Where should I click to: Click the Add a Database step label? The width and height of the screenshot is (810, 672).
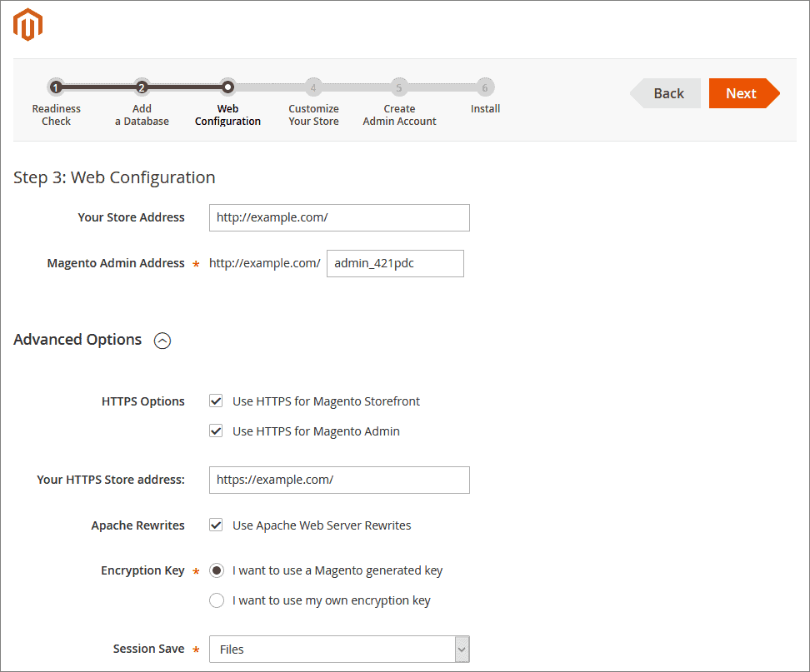click(142, 115)
